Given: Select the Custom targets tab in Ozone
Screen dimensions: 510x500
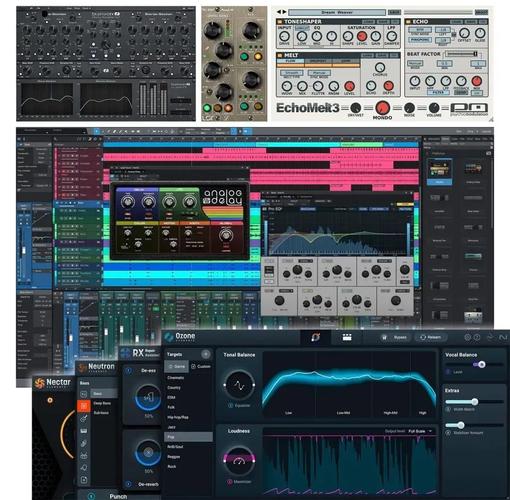Looking at the screenshot, I should (x=201, y=366).
